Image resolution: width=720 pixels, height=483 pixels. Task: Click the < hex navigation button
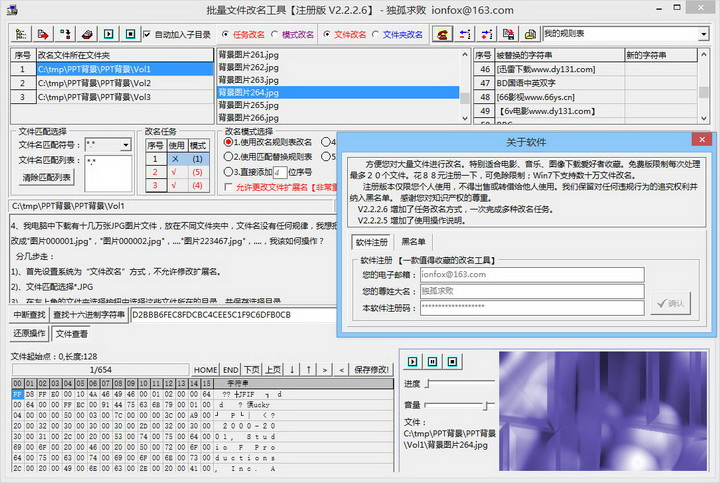click(x=342, y=370)
